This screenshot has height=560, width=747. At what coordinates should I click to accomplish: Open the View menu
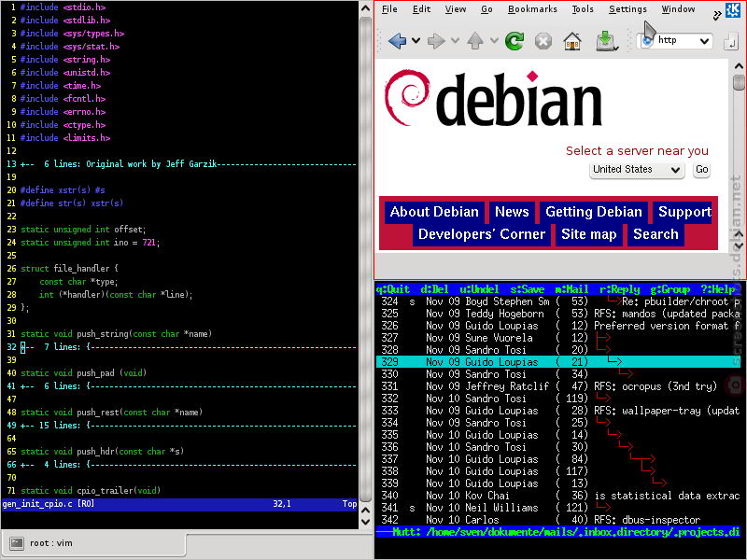coord(456,9)
